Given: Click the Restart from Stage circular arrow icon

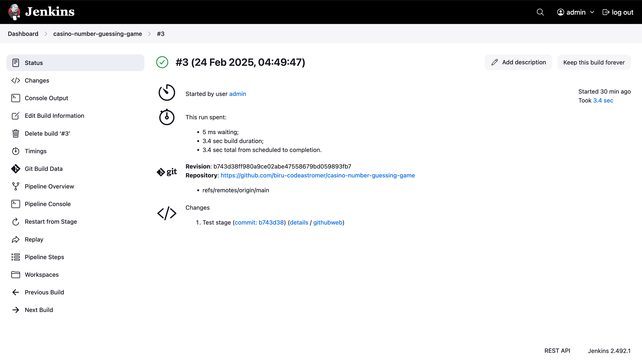Looking at the screenshot, I should (x=15, y=222).
